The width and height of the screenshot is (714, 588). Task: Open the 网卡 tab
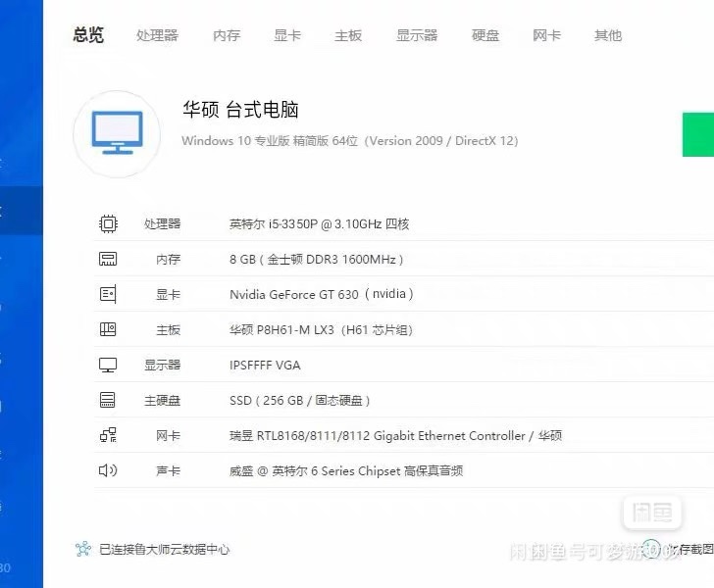coord(546,35)
